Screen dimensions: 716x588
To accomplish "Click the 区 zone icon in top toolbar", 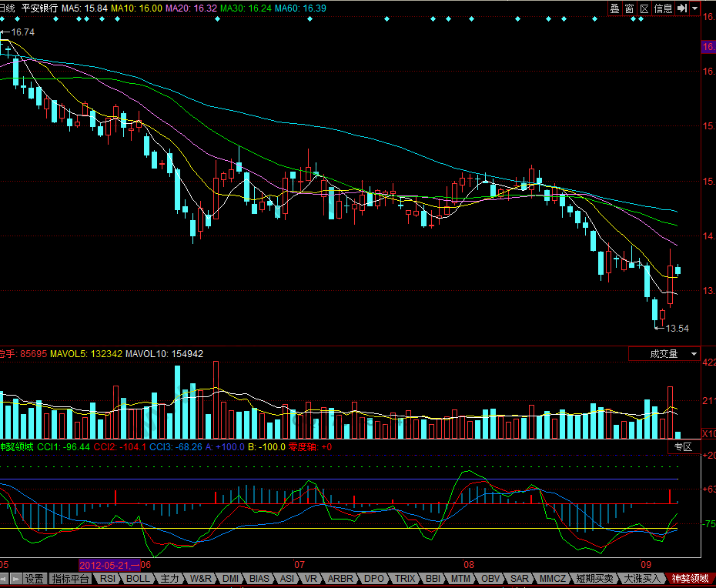I will (x=644, y=8).
